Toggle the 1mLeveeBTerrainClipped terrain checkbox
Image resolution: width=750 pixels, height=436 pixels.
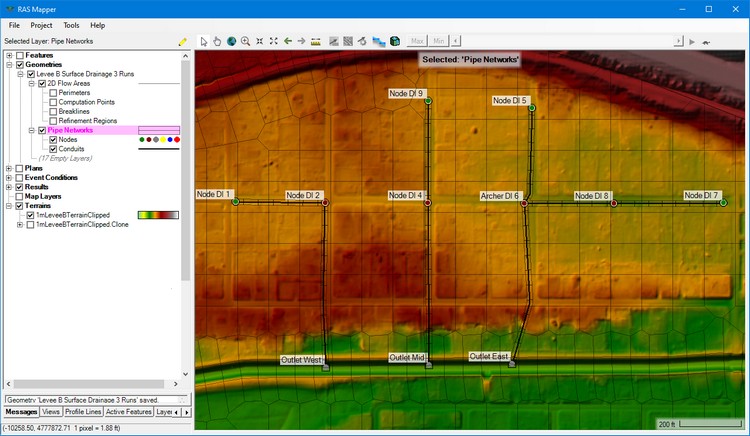(x=31, y=215)
